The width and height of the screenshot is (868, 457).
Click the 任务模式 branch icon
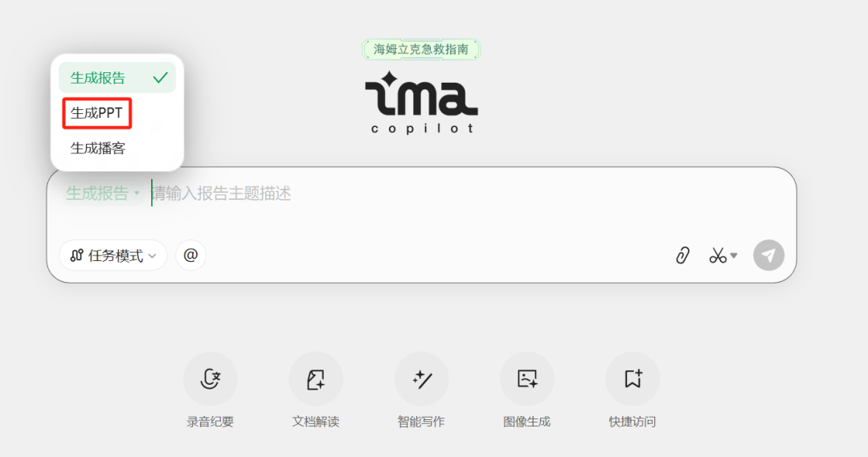click(x=76, y=255)
